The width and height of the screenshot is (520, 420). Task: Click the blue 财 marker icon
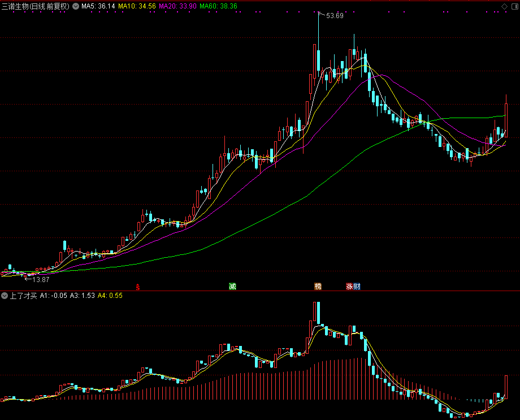tap(357, 286)
